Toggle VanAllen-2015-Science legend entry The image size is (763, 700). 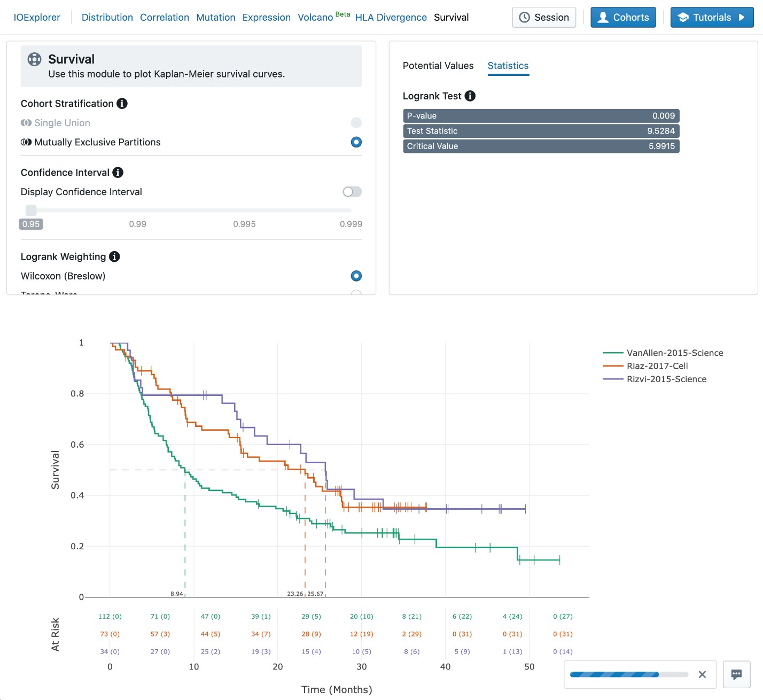(674, 353)
